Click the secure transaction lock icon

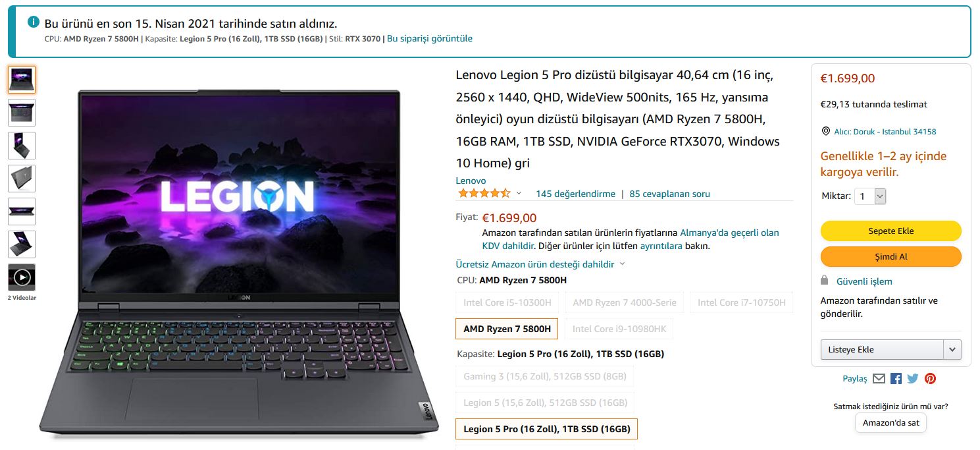[825, 280]
